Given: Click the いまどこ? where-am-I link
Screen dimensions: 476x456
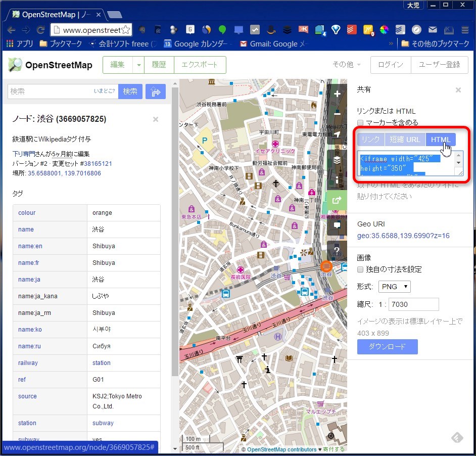Looking at the screenshot, I should [x=105, y=91].
